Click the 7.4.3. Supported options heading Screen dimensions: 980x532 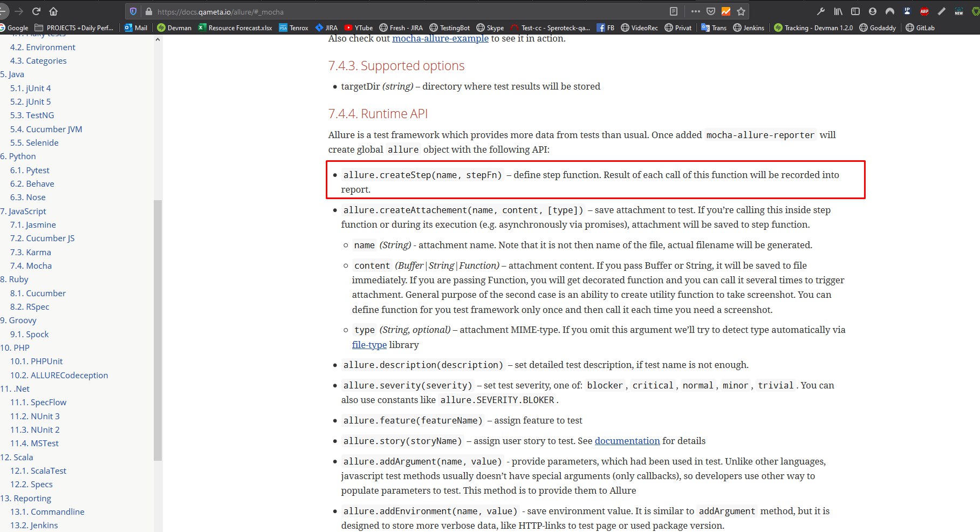point(396,66)
